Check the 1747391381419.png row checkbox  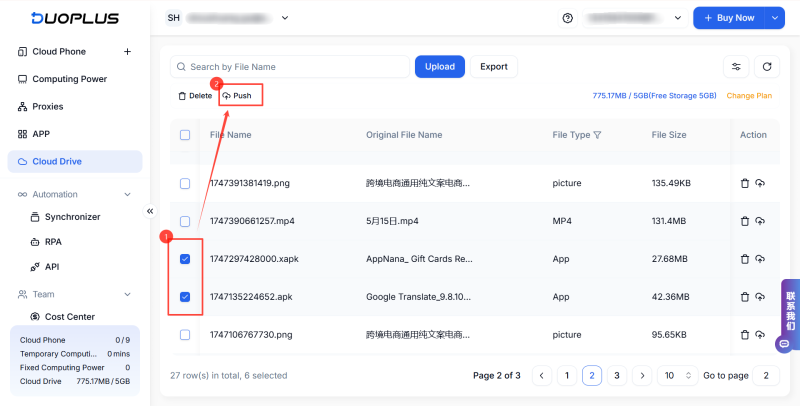point(185,183)
